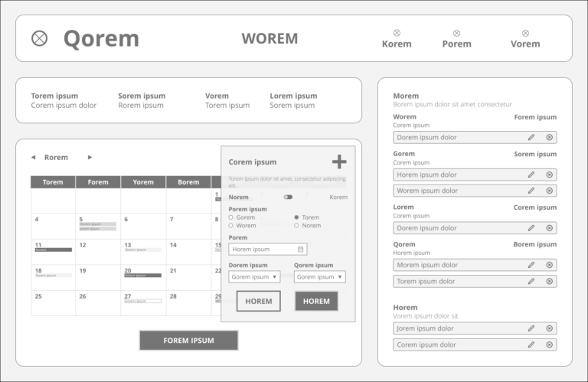Remove the Dorem ipsum dolor row under Lorem
This screenshot has width=588, height=382.
(x=550, y=228)
